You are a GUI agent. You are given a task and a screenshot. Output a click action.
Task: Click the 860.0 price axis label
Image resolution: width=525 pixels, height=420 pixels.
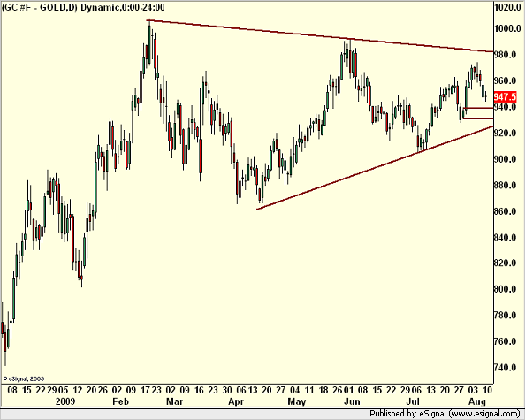(505, 211)
